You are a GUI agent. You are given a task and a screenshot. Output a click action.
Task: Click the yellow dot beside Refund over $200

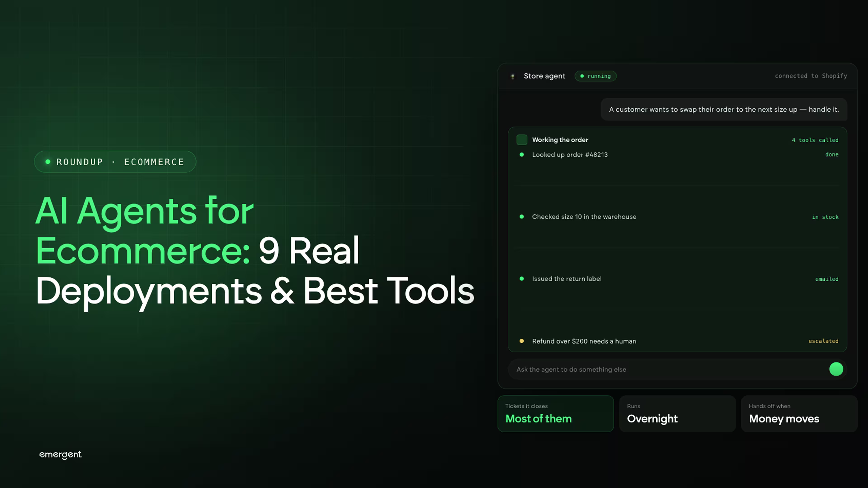pos(522,341)
